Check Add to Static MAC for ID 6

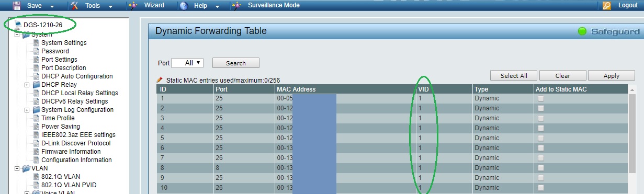pyautogui.click(x=541, y=148)
